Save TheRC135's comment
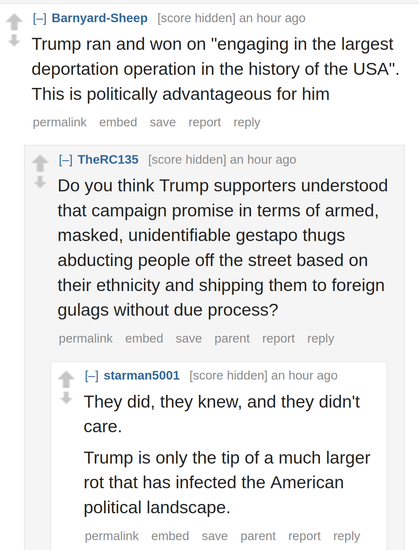The image size is (419, 550). (x=189, y=338)
